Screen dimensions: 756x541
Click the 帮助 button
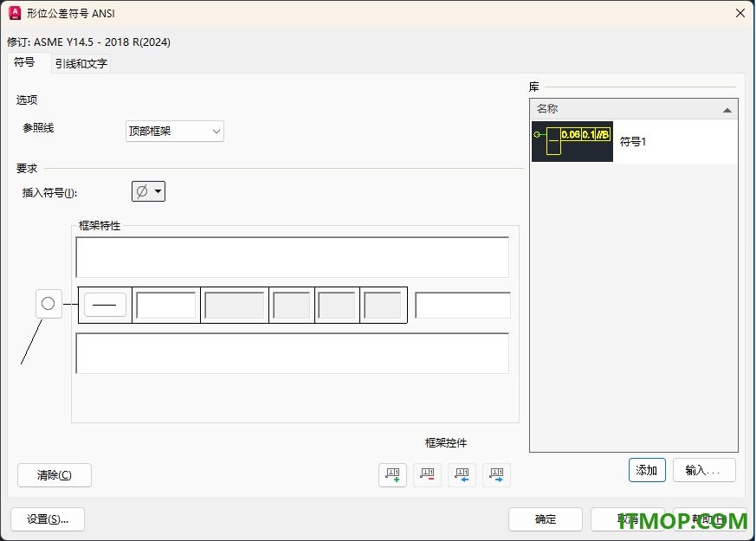point(710,518)
